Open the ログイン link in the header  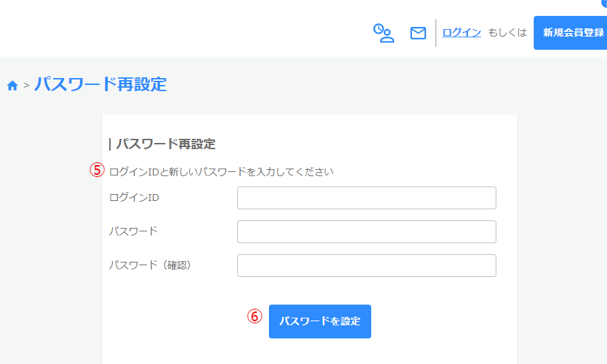pos(461,32)
